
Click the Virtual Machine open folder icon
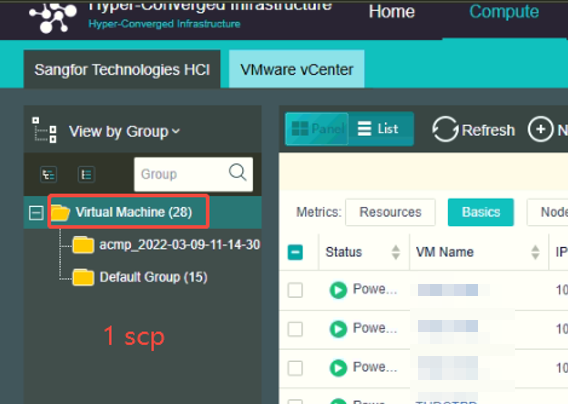coord(60,212)
